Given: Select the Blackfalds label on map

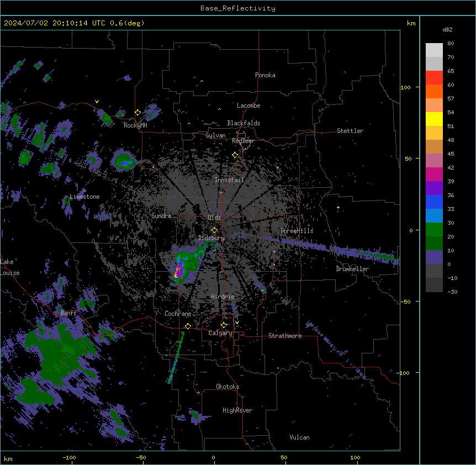Looking at the screenshot, I should [x=244, y=123].
